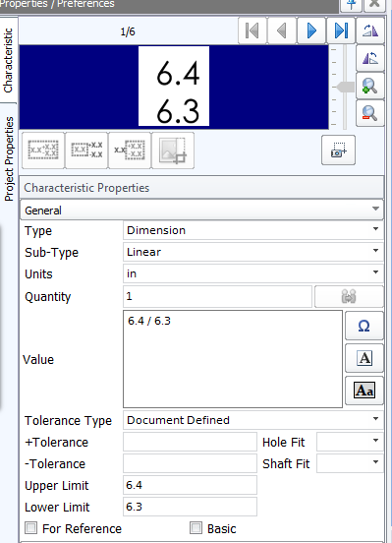The width and height of the screenshot is (392, 543).
Task: Go to first characteristic record
Action: (252, 30)
